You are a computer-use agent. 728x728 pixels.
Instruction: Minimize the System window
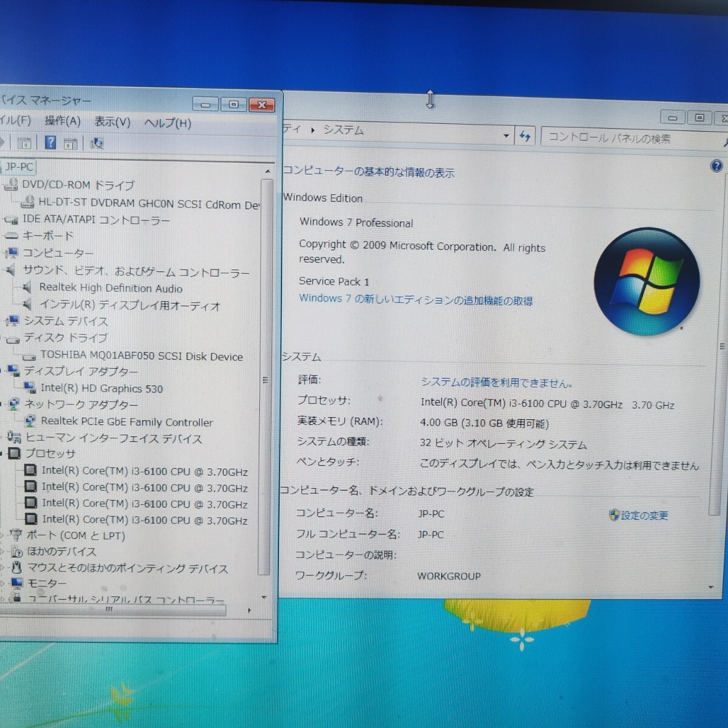(672, 117)
